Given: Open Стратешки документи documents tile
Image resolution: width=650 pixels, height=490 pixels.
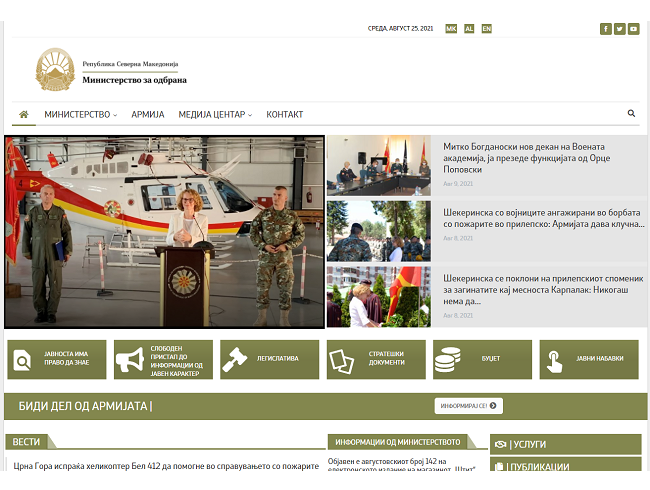Looking at the screenshot, I should click(x=375, y=359).
